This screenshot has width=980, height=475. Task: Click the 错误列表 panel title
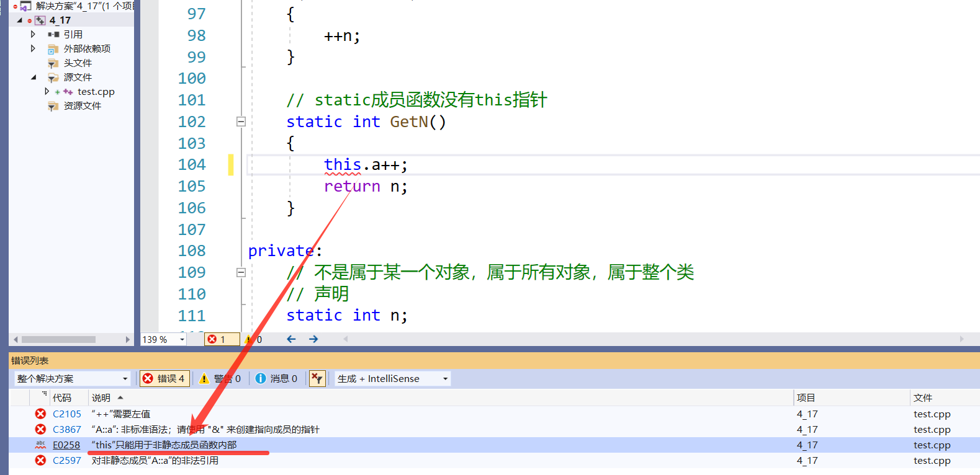[x=30, y=360]
